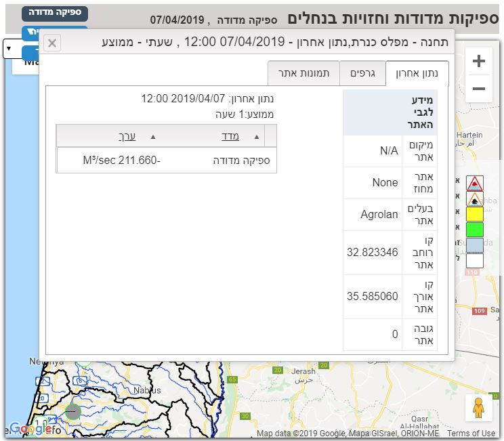
Task: Click the sort arrow beside מדד
Action: 257,137
